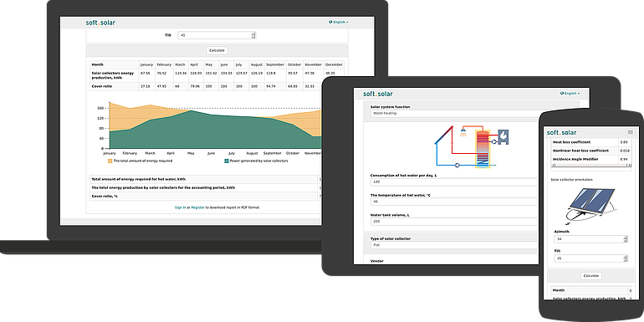The image size is (644, 322).
Task: Click the Tilt stepper arrows on the laptop
Action: [x=253, y=35]
